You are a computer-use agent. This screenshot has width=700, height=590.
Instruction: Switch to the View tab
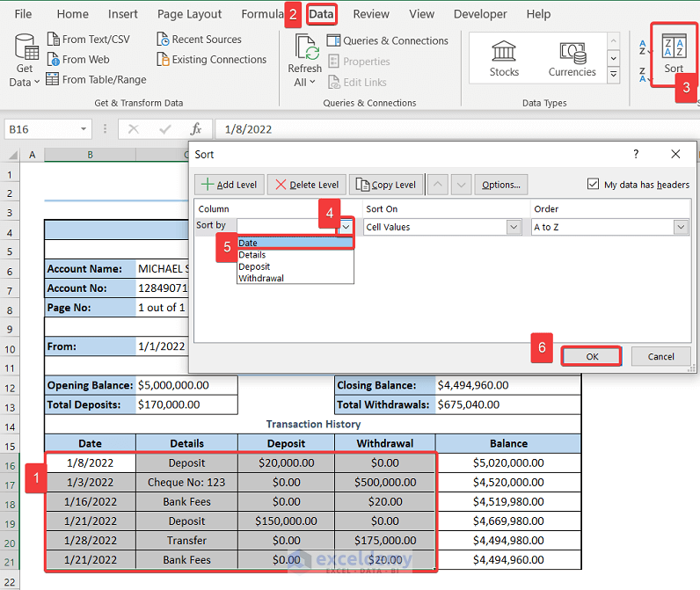[x=421, y=14]
